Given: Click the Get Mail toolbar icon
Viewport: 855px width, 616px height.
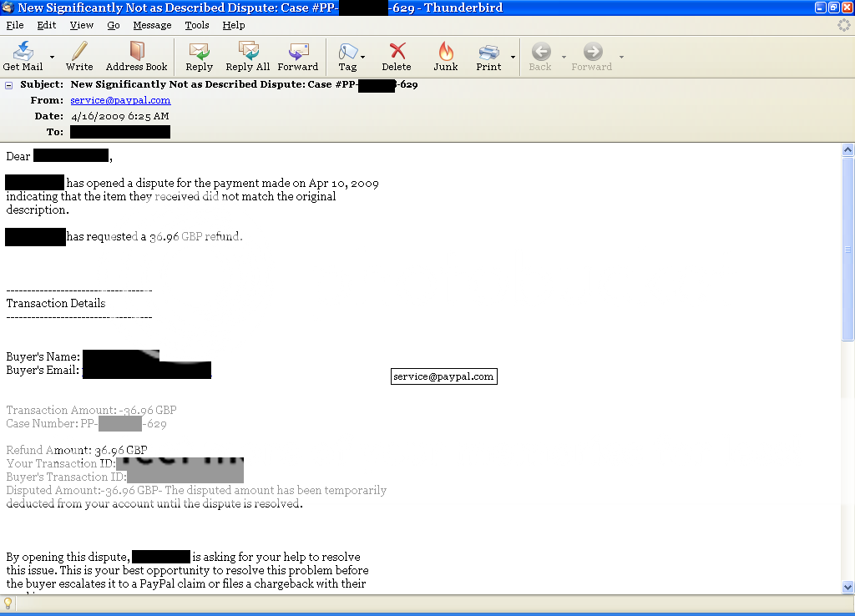Looking at the screenshot, I should click(23, 52).
